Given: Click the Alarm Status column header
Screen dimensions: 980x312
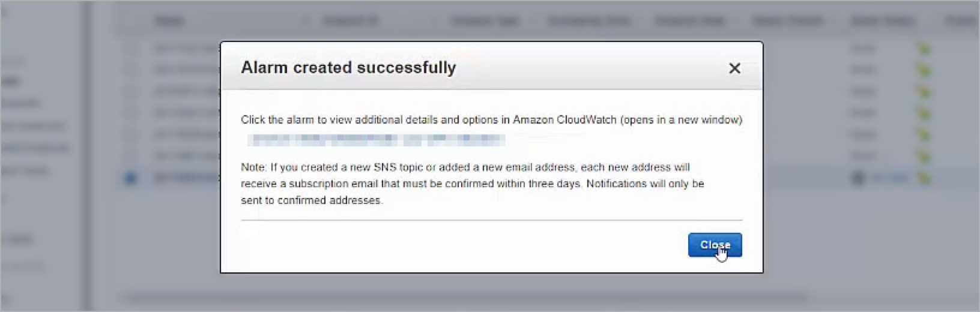Looking at the screenshot, I should [882, 21].
